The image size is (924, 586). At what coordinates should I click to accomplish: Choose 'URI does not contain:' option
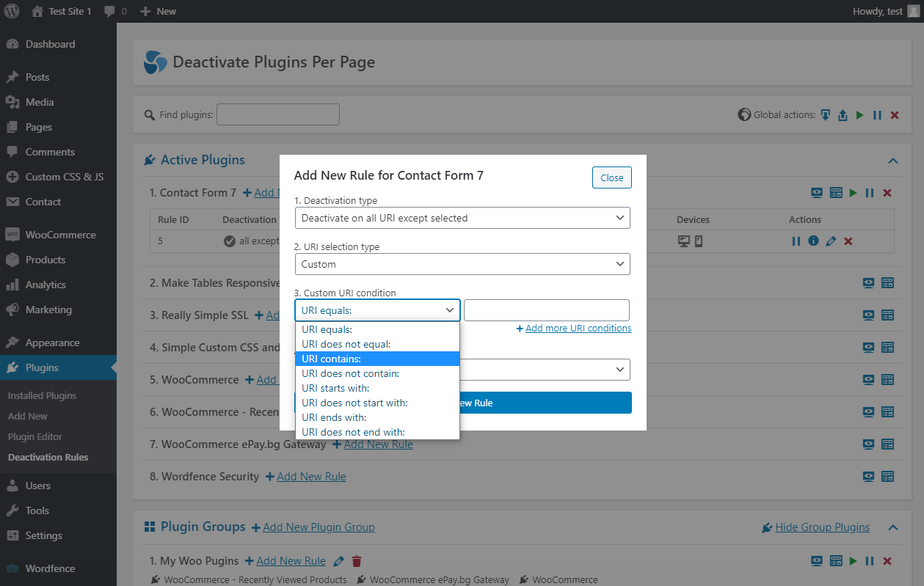point(377,373)
